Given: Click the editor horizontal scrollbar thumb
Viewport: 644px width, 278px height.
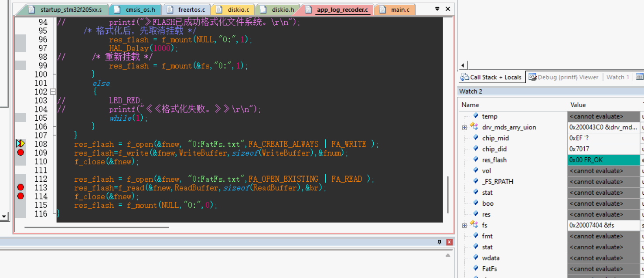Looking at the screenshot, I should point(96,227).
